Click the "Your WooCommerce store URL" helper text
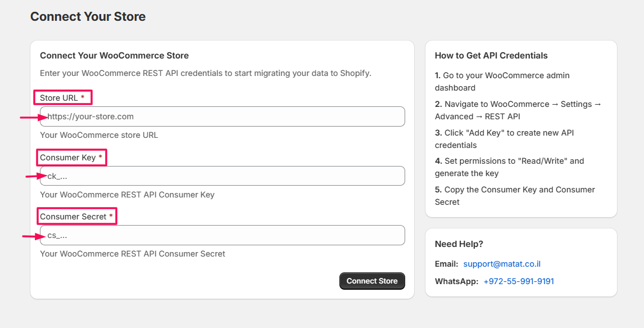Viewport: 644px width, 328px height. (99, 135)
